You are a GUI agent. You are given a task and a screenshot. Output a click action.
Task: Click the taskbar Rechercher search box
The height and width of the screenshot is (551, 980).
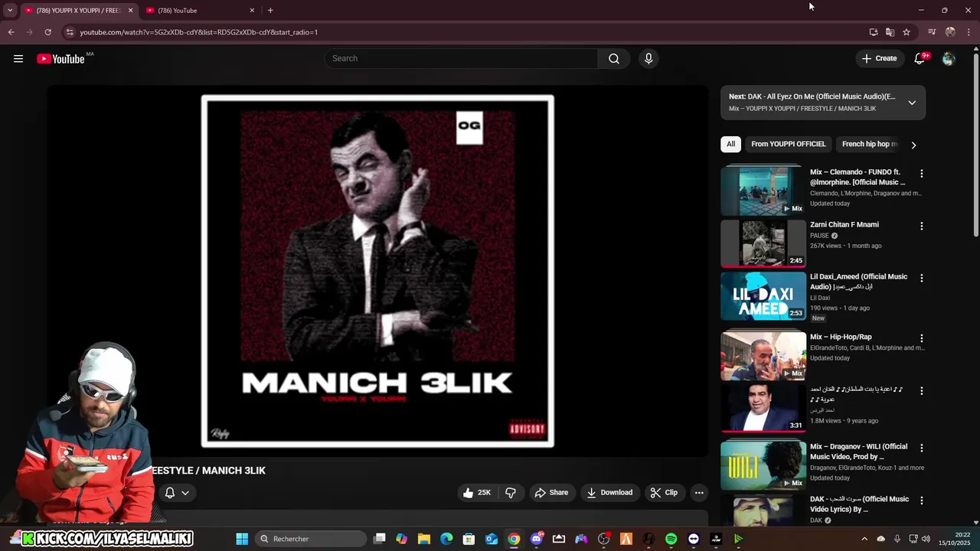click(311, 539)
